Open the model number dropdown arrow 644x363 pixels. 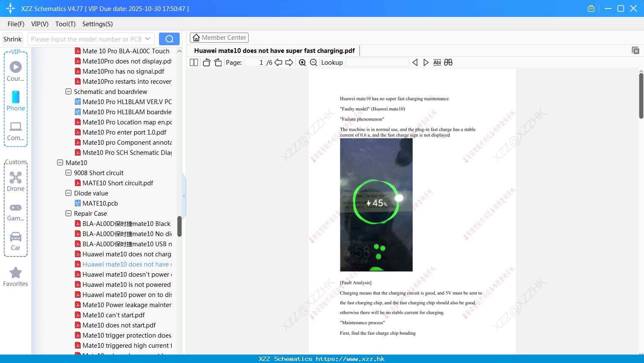coord(148,39)
